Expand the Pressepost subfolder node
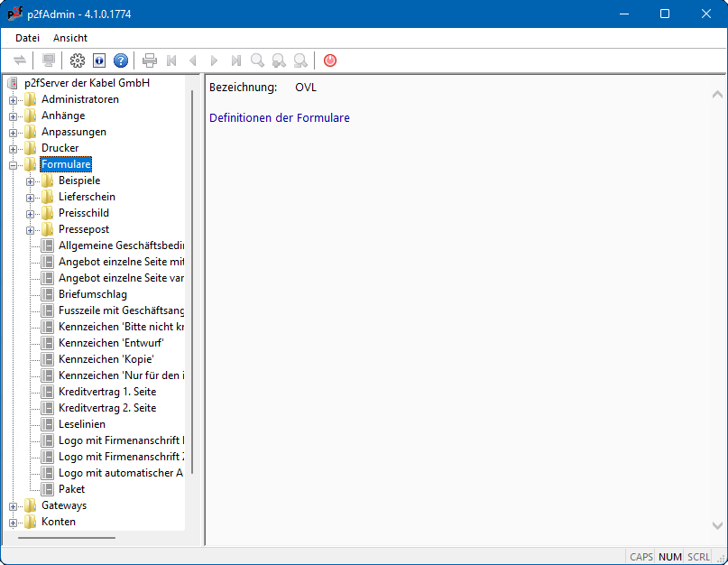 pos(31,230)
